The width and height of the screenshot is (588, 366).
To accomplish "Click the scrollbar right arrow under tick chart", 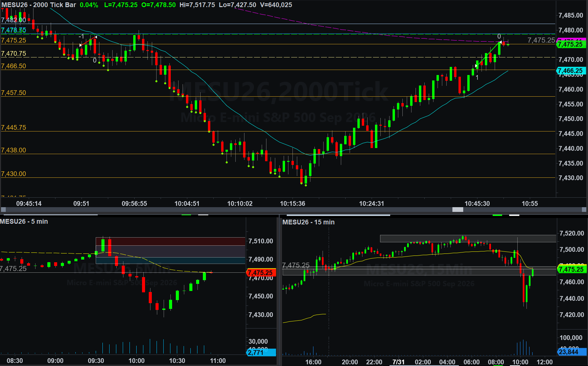I will [x=584, y=210].
